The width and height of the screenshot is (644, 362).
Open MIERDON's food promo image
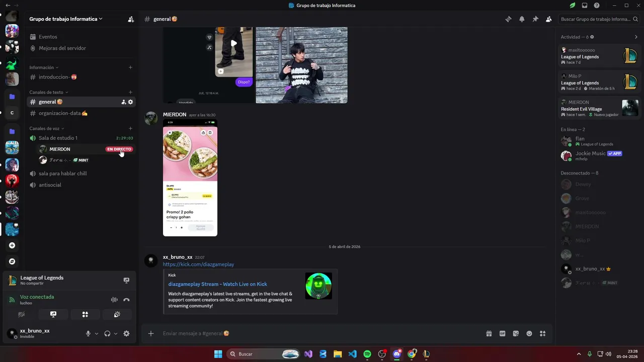(x=190, y=178)
